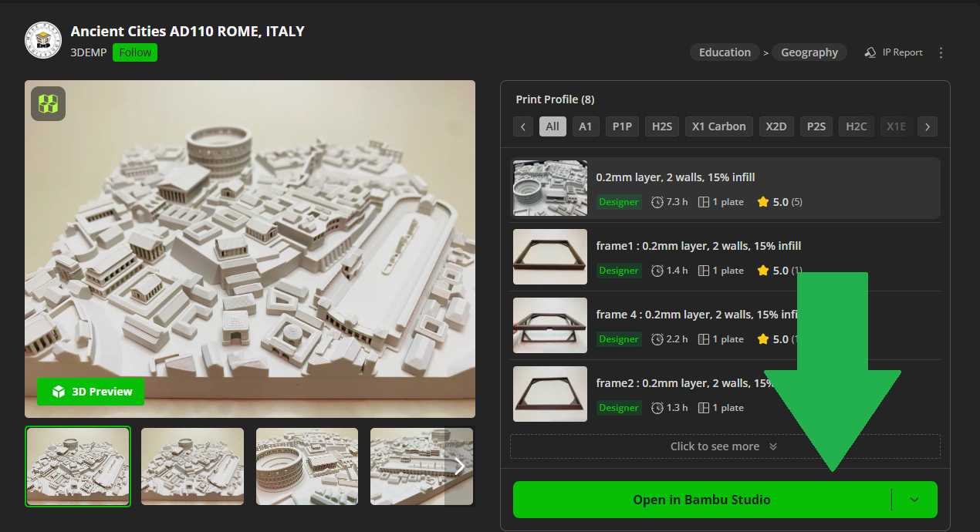The height and width of the screenshot is (532, 980).
Task: Select the frame 4 print profile row
Action: coord(725,325)
